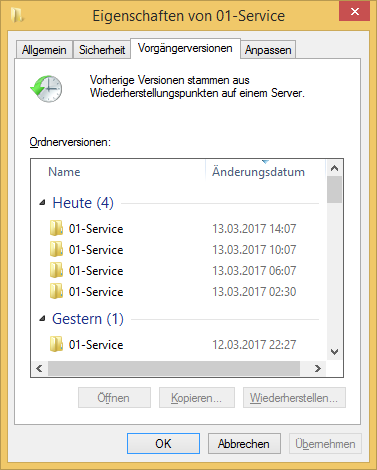Click the vertical scrollbar thumb
This screenshot has width=377, height=470.
coord(334,190)
